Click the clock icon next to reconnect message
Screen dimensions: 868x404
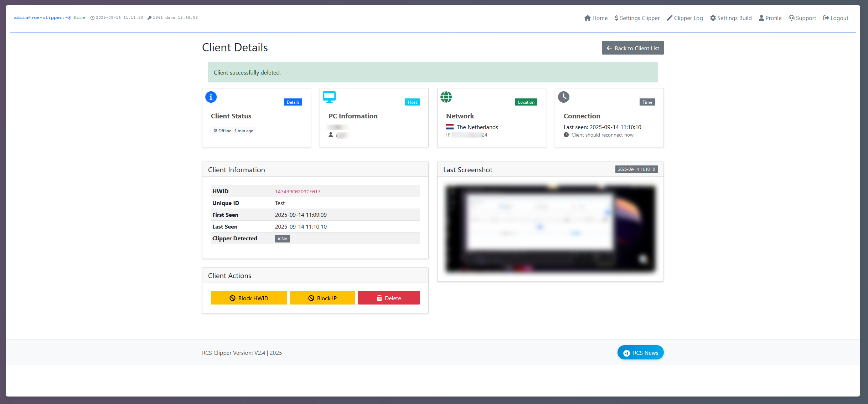tap(566, 135)
